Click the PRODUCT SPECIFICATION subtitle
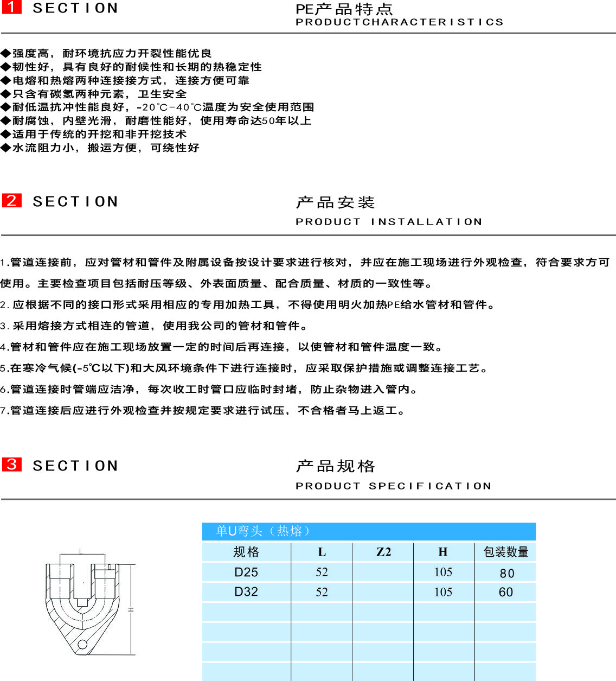This screenshot has width=616, height=681. (x=393, y=486)
